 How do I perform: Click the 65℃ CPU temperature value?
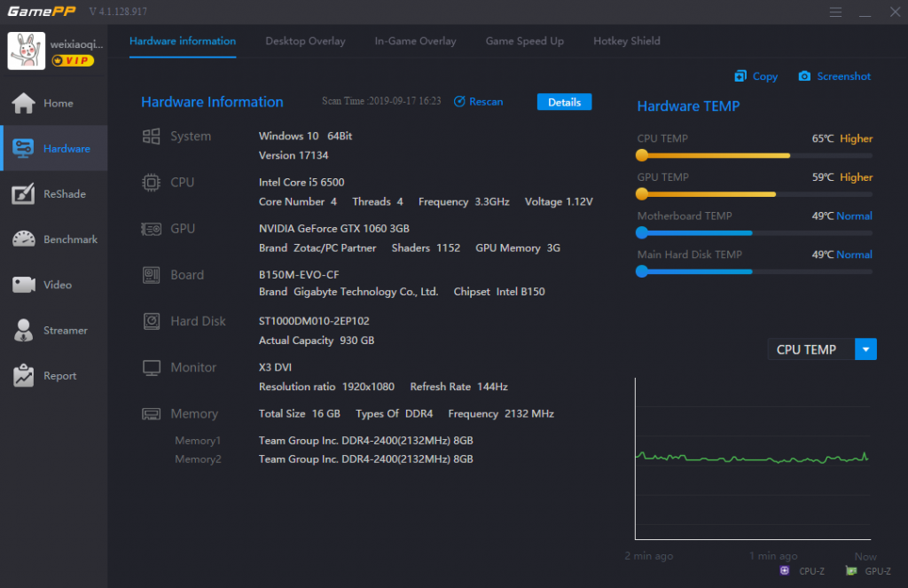click(823, 138)
